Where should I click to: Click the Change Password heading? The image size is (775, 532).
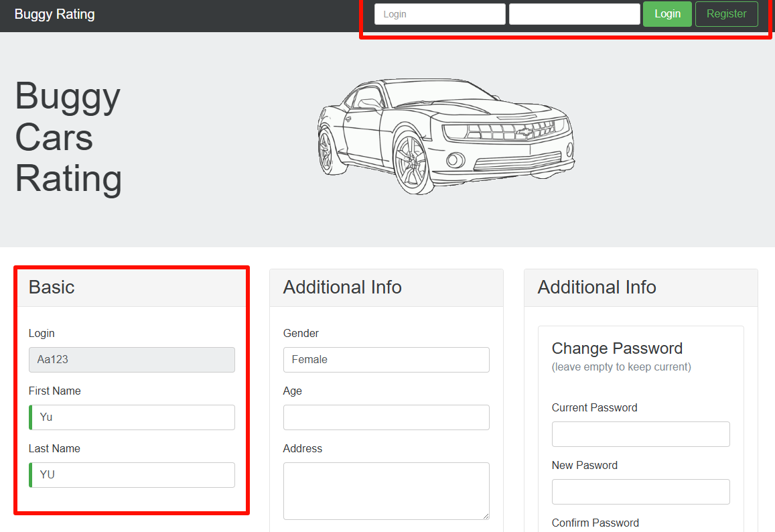[617, 348]
